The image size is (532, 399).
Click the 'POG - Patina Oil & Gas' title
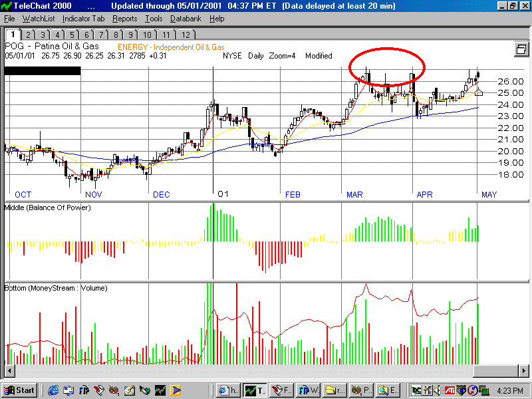click(52, 46)
